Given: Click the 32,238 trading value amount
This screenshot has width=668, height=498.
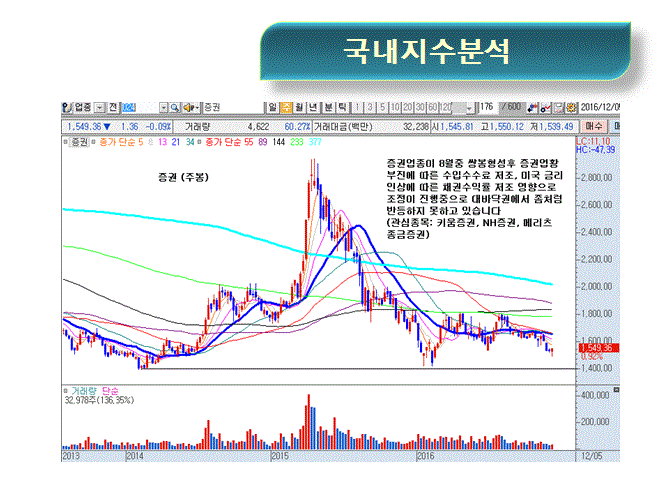Looking at the screenshot, I should click(x=416, y=127).
